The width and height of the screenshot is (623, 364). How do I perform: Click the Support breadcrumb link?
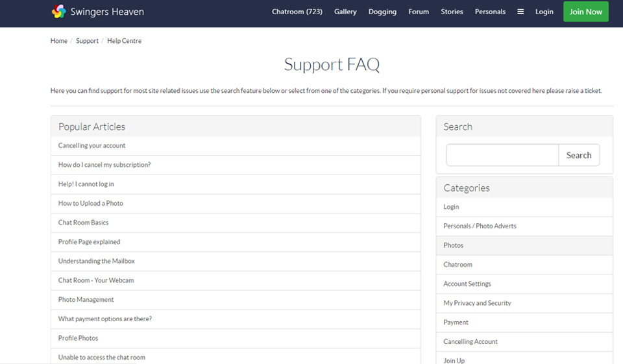click(x=87, y=41)
